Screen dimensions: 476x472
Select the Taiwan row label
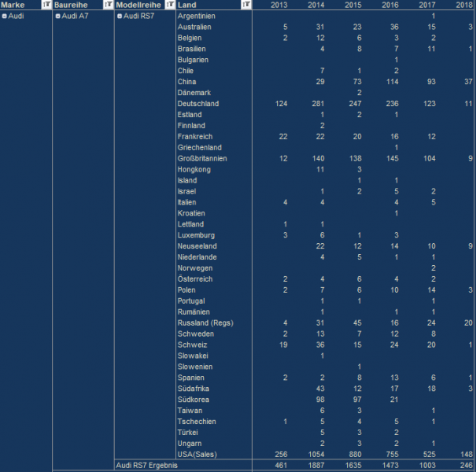(x=190, y=411)
